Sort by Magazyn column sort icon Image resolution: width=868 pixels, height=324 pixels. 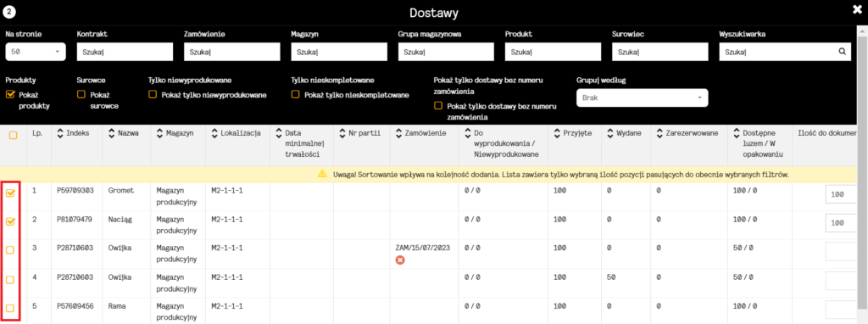point(160,133)
